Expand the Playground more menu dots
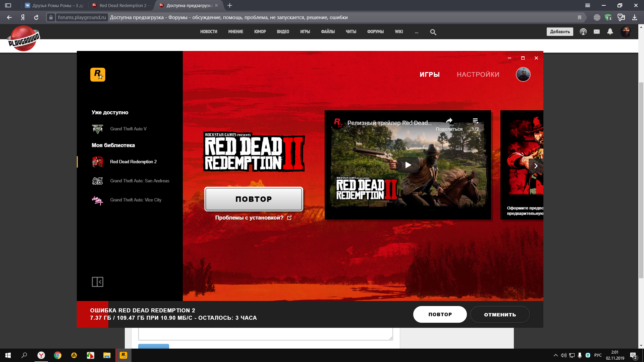 pos(416,32)
